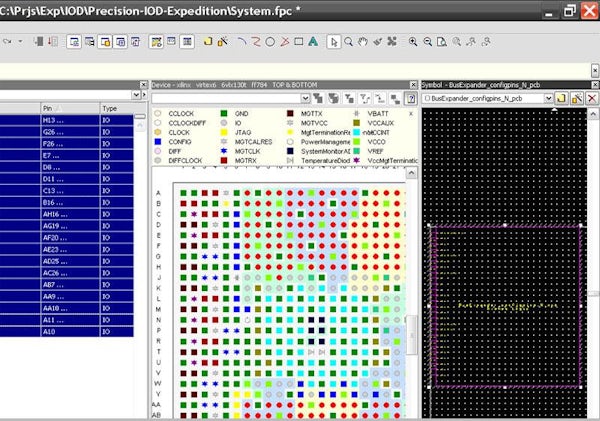Open the undo history dropdown arrow
The height and width of the screenshot is (421, 600).
click(x=18, y=42)
